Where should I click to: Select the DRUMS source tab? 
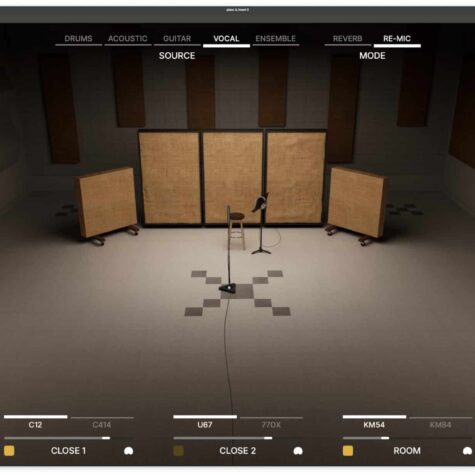pos(78,39)
